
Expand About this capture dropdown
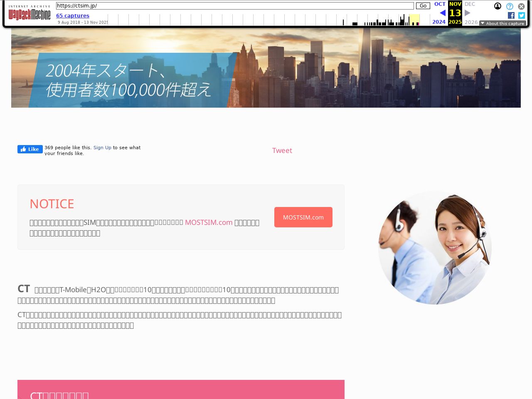(x=502, y=23)
